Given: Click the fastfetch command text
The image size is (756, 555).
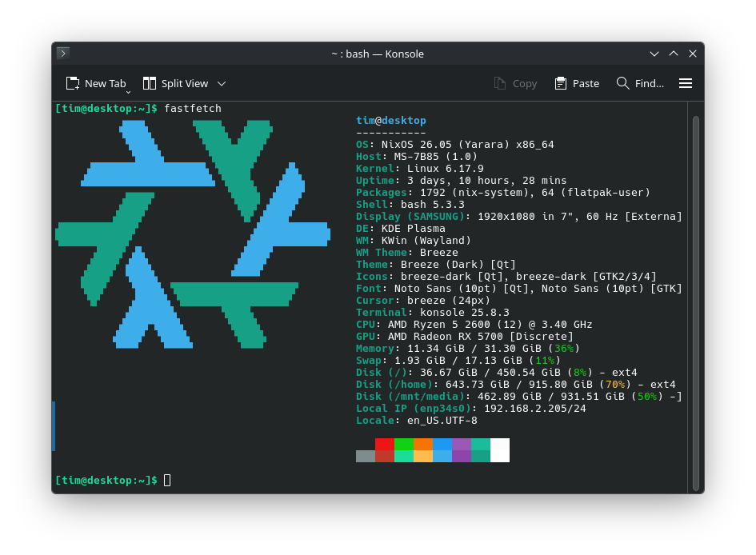Looking at the screenshot, I should click(193, 108).
